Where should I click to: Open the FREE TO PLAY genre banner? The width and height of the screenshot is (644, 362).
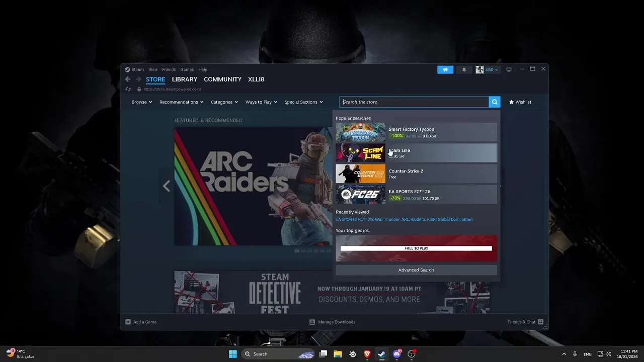point(416,248)
